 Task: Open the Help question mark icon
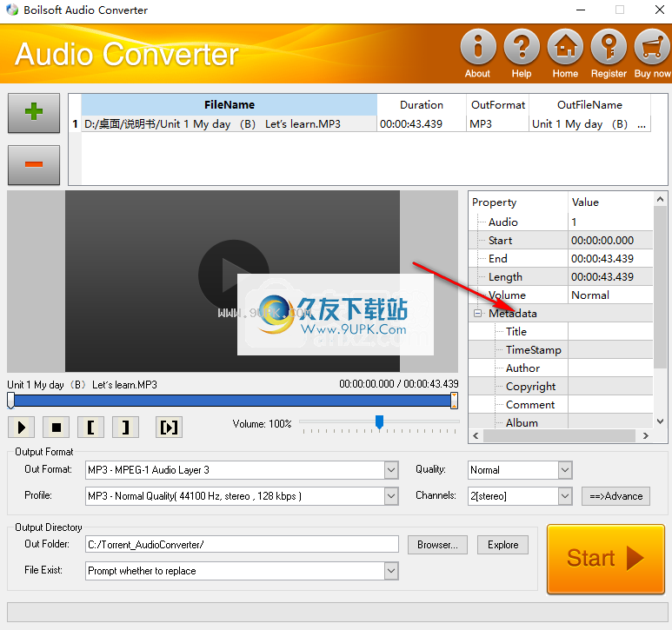(x=521, y=47)
